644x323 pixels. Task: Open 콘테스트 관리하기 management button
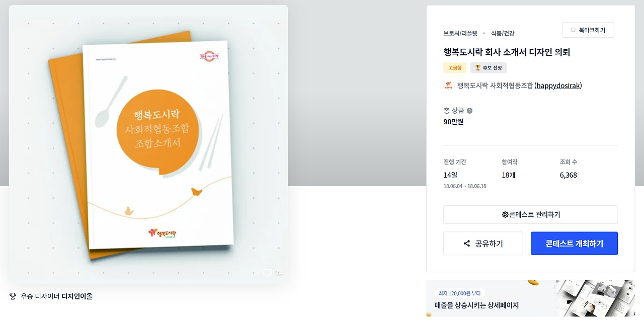pos(530,214)
